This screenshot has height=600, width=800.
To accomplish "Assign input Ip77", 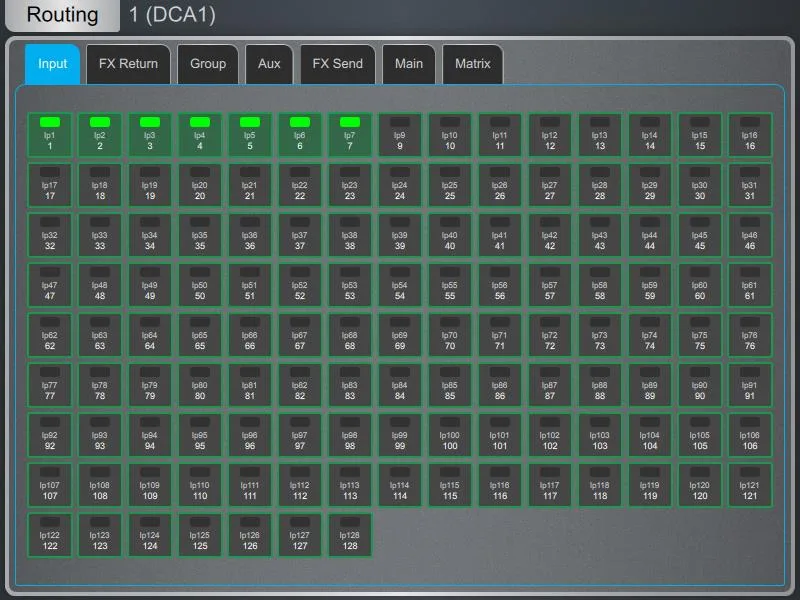I will 49,385.
